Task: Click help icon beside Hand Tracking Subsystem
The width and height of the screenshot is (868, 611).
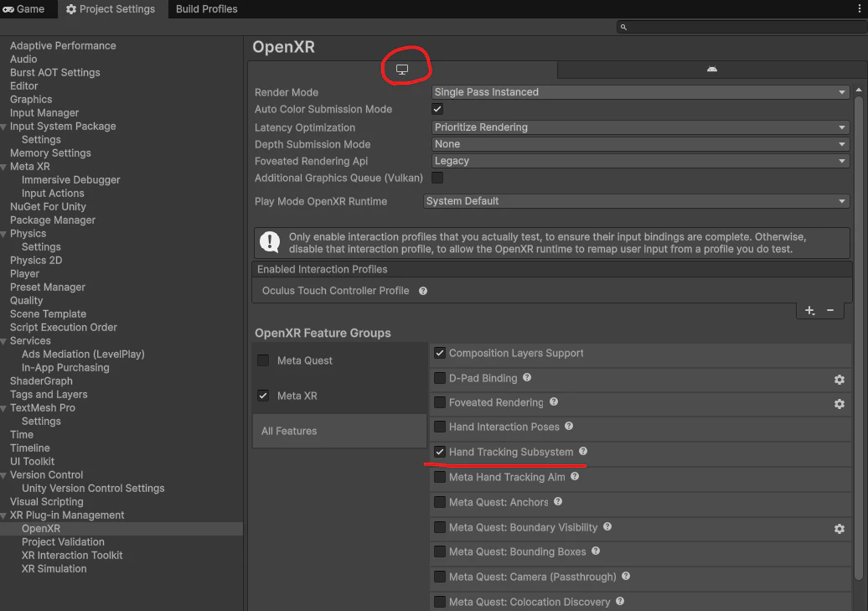Action: [583, 451]
